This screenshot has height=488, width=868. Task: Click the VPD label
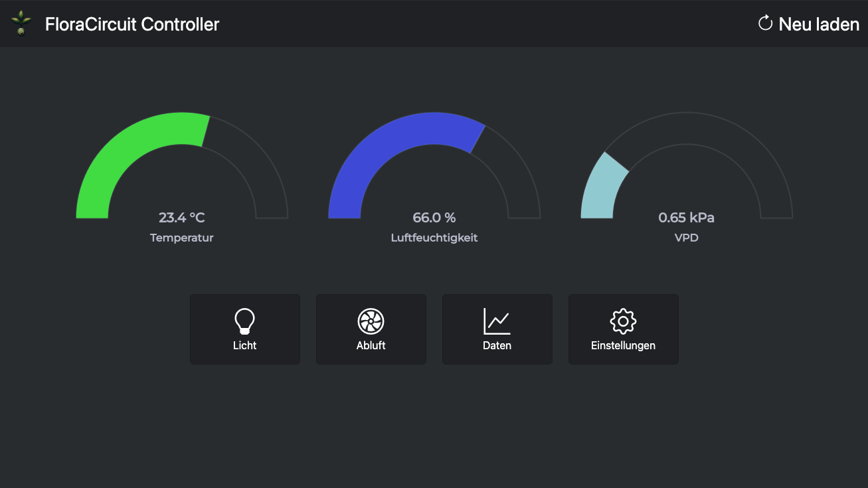[687, 238]
